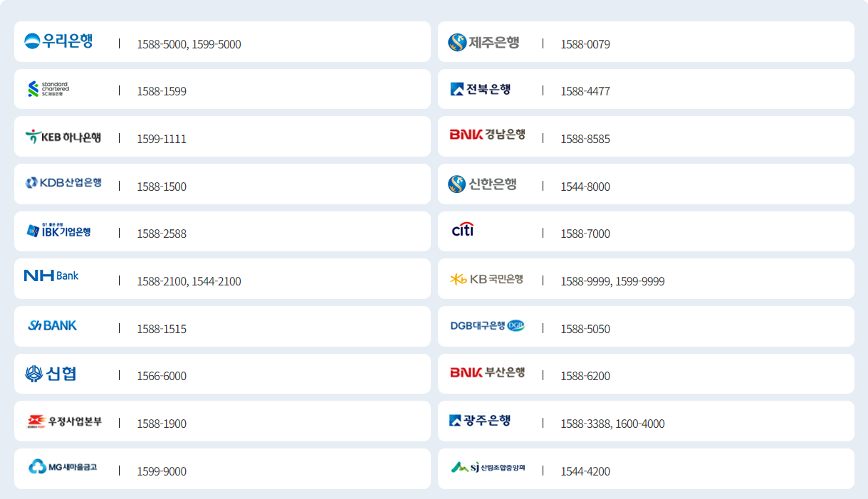Select phone number 1588-5000, 1599-5000
This screenshot has height=499, width=868.
coord(189,44)
